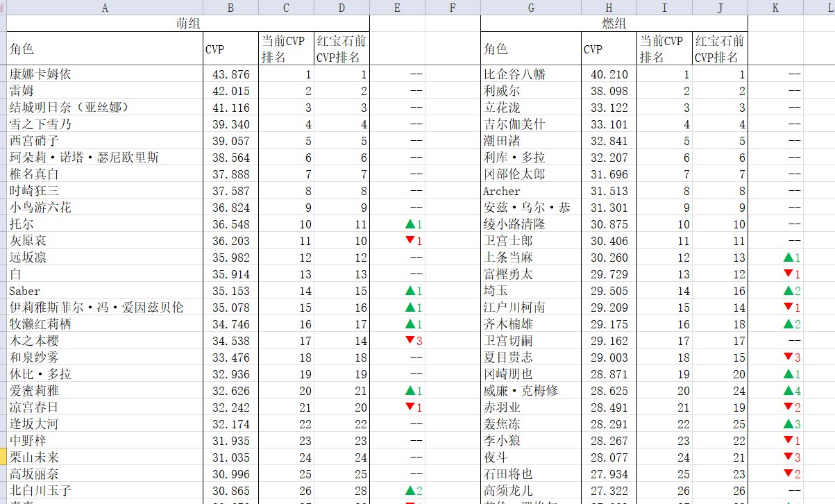Select column H header
This screenshot has width=835, height=504.
point(609,8)
